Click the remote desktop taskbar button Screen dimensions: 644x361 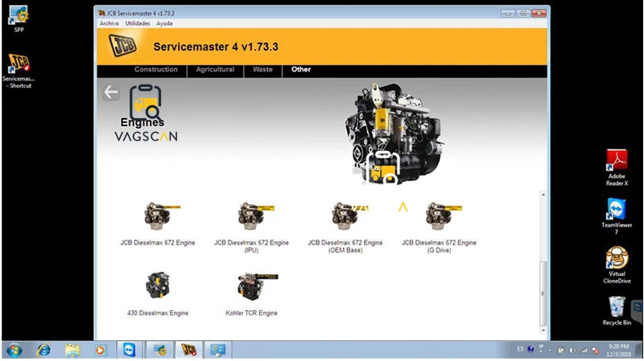217,351
